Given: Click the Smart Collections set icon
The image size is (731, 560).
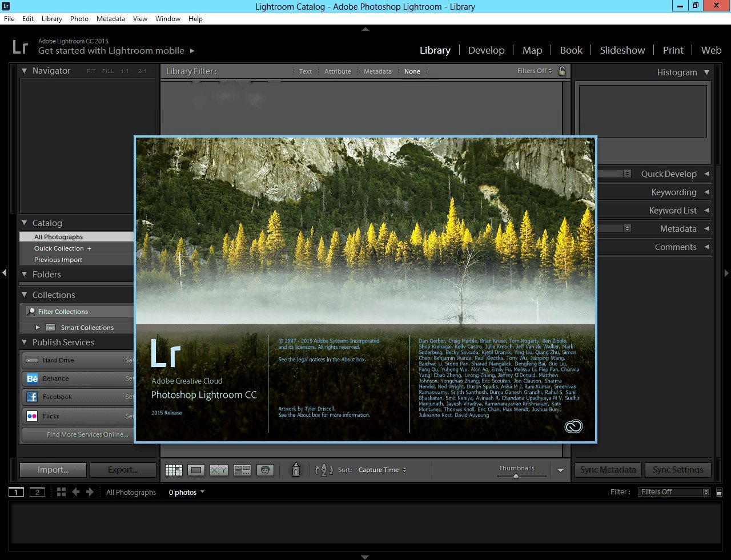Looking at the screenshot, I should tap(50, 328).
